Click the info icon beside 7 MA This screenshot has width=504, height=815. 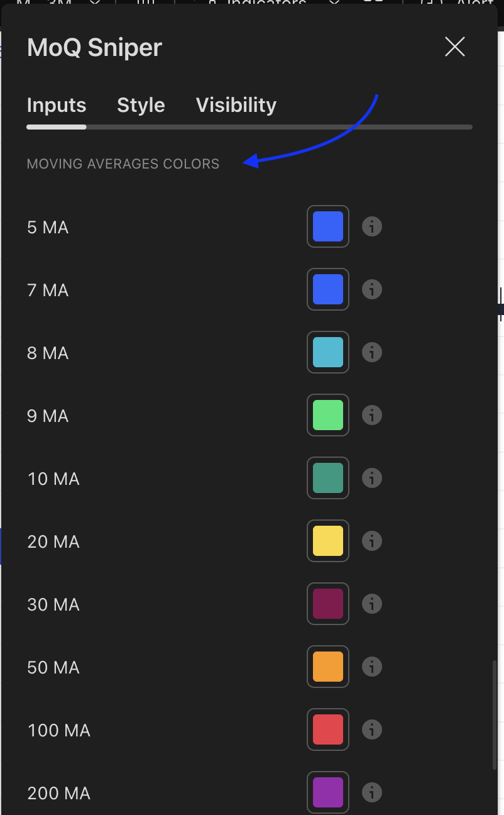click(x=372, y=289)
